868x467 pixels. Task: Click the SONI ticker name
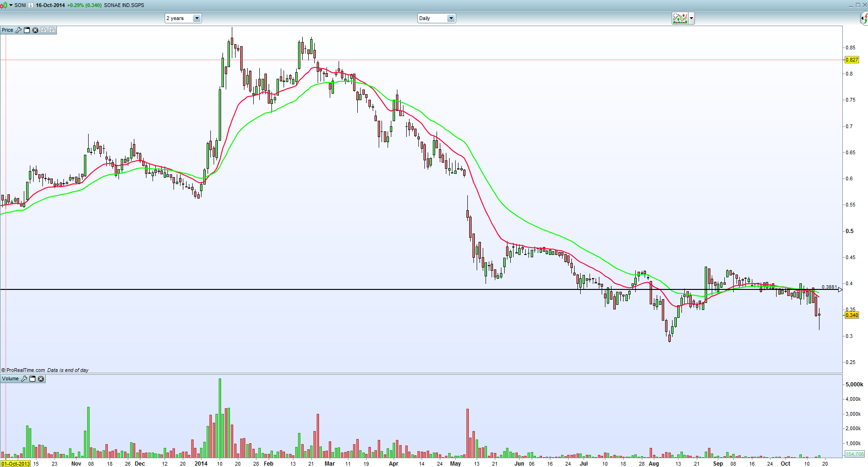20,5
